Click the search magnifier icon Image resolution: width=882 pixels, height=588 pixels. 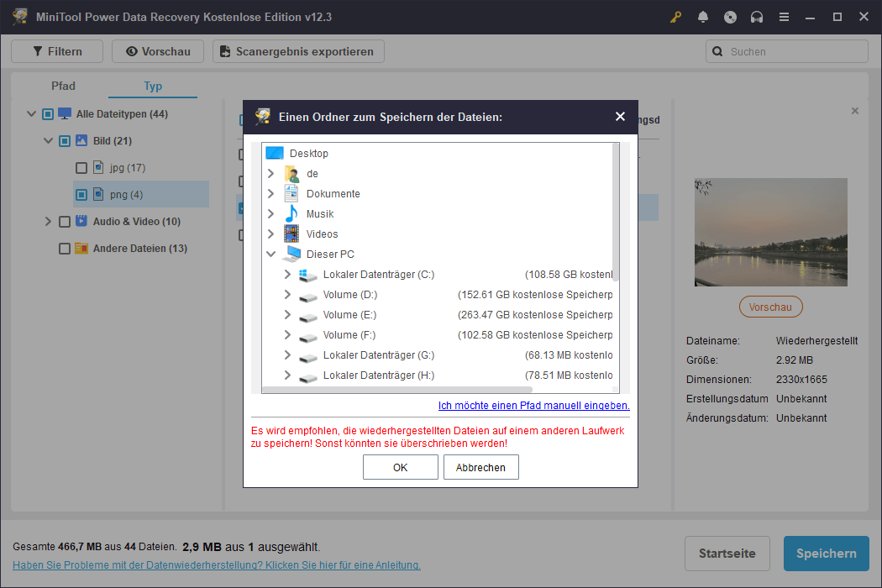point(717,51)
